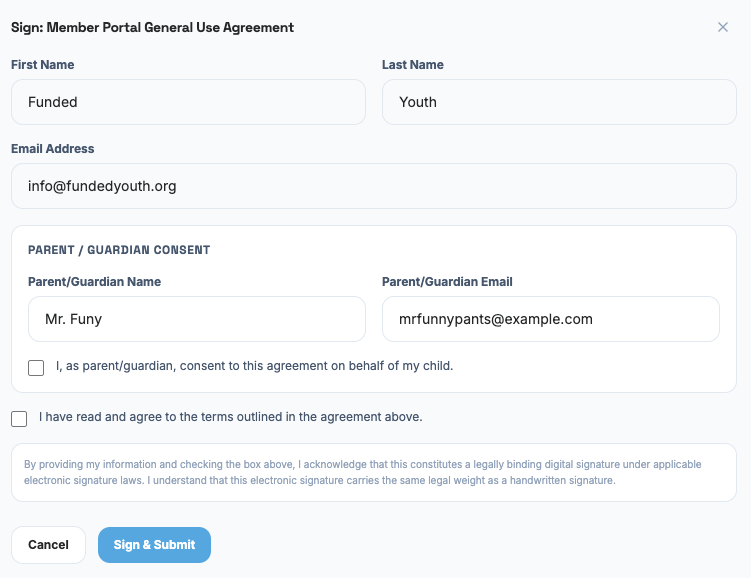Click the "First Name" field label
The image size is (751, 578).
pos(42,65)
